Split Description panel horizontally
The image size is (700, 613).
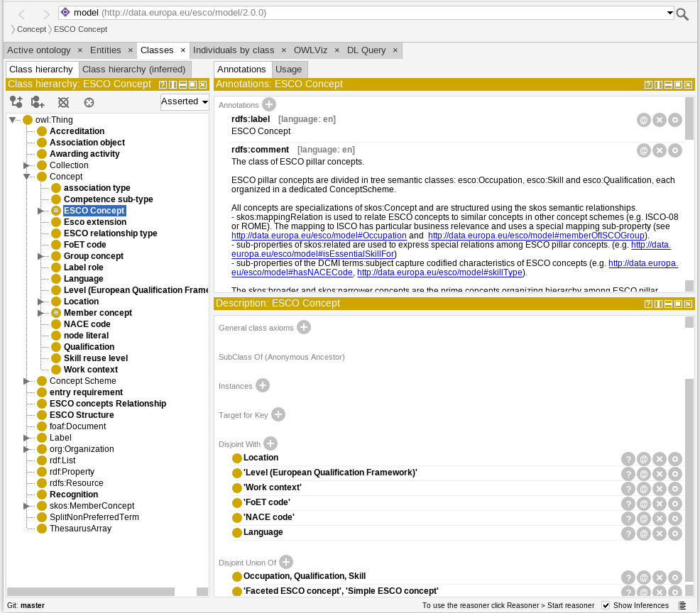tap(668, 304)
